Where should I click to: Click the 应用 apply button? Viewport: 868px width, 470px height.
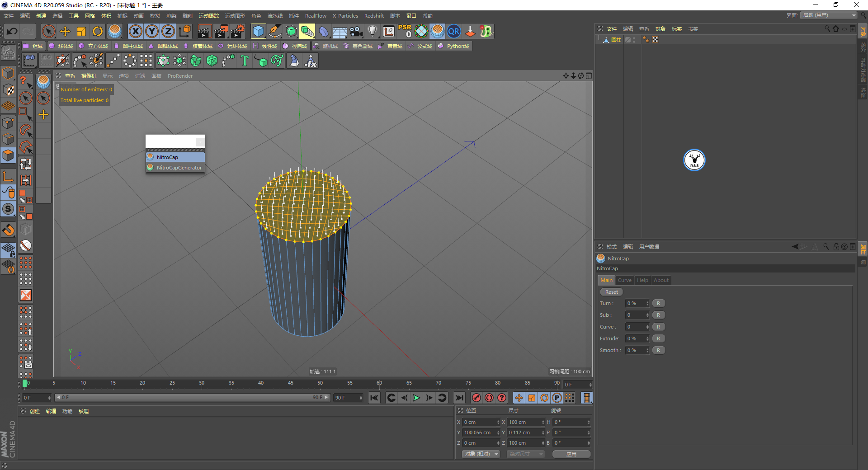[571, 454]
